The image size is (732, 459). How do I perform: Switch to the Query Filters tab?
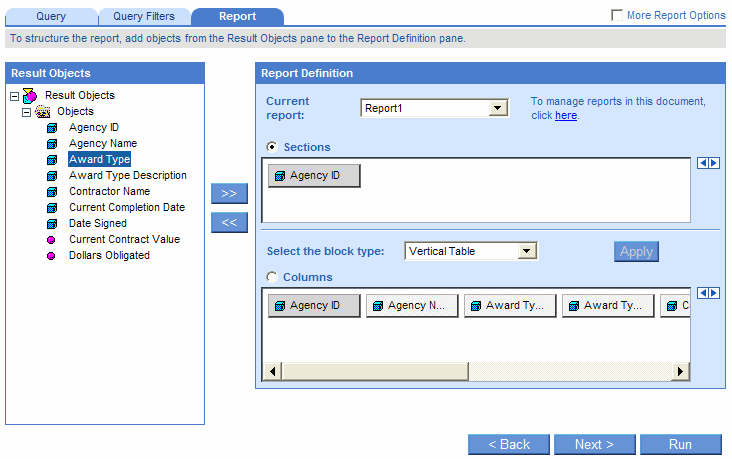[143, 16]
